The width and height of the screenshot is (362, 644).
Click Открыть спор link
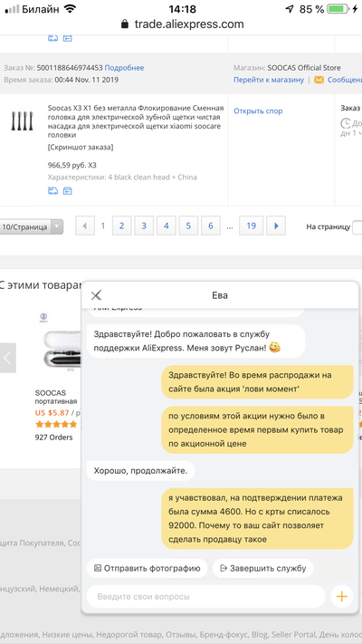click(x=258, y=111)
